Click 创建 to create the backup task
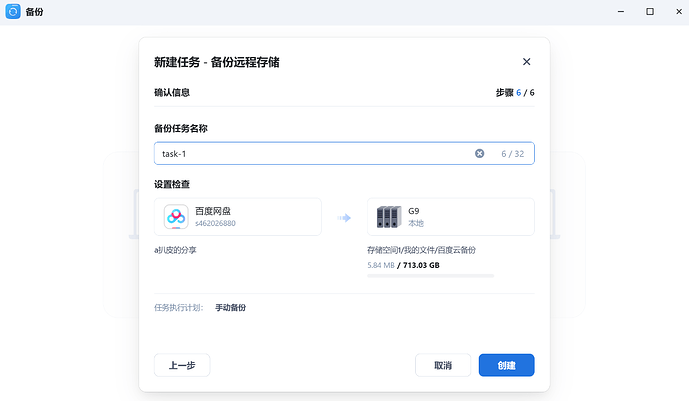Image resolution: width=689 pixels, height=401 pixels. tap(506, 365)
